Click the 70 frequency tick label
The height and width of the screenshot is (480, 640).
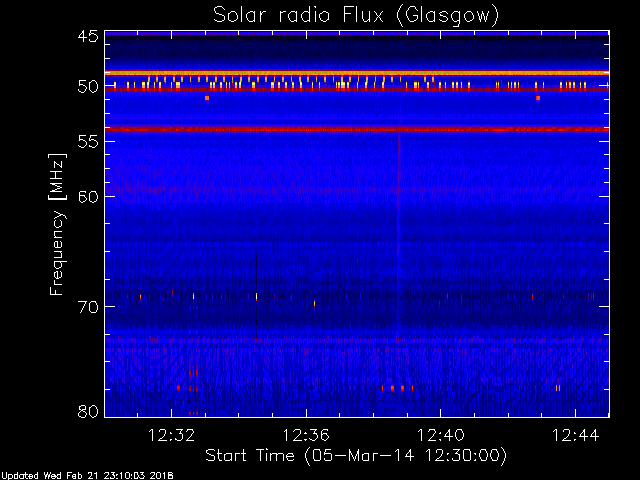pos(88,307)
